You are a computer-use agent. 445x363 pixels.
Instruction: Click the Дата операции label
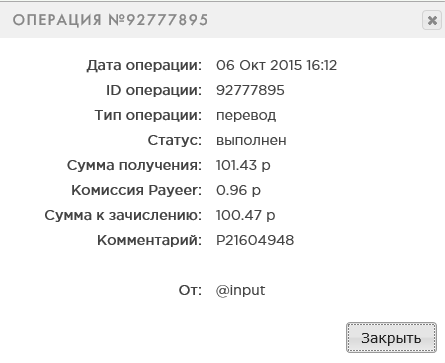(144, 66)
